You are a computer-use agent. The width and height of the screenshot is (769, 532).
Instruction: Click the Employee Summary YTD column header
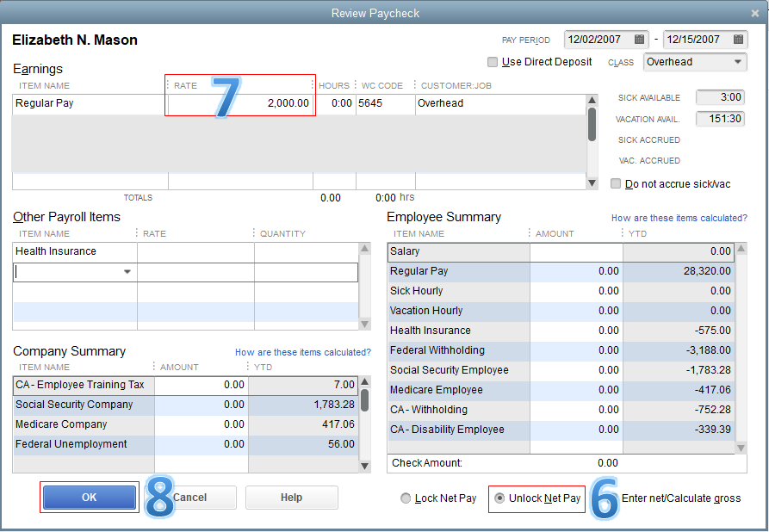coord(637,234)
